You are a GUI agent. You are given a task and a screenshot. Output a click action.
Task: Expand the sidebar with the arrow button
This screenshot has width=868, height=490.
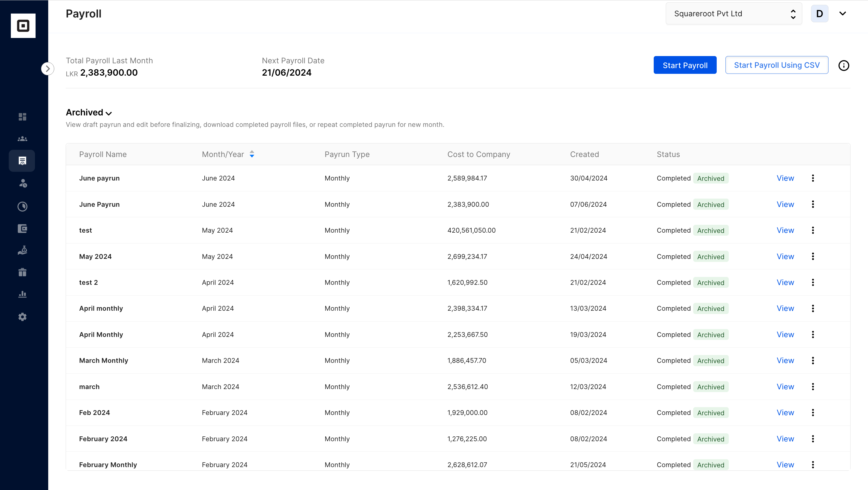[x=48, y=69]
